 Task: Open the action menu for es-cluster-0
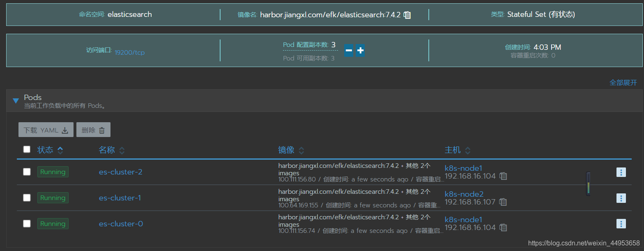[x=621, y=224]
